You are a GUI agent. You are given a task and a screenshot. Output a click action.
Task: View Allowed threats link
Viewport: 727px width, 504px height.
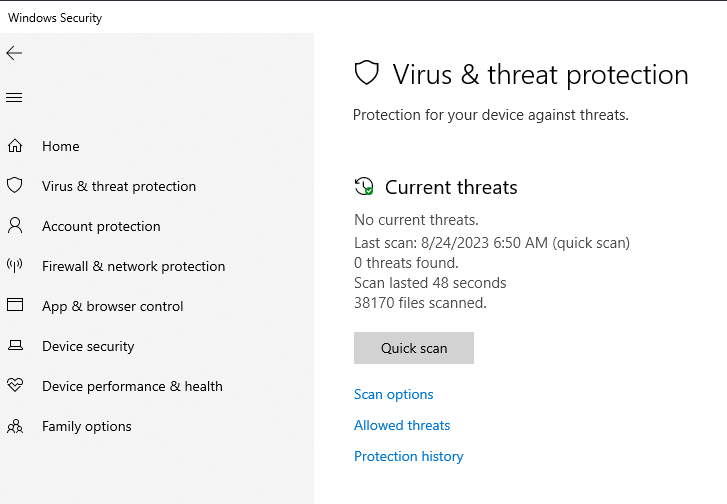[402, 425]
